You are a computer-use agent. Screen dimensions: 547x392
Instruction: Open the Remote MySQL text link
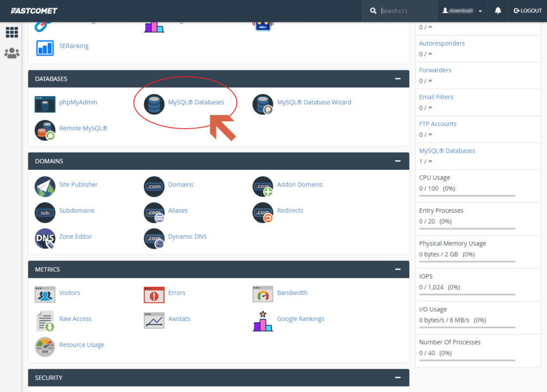click(83, 128)
